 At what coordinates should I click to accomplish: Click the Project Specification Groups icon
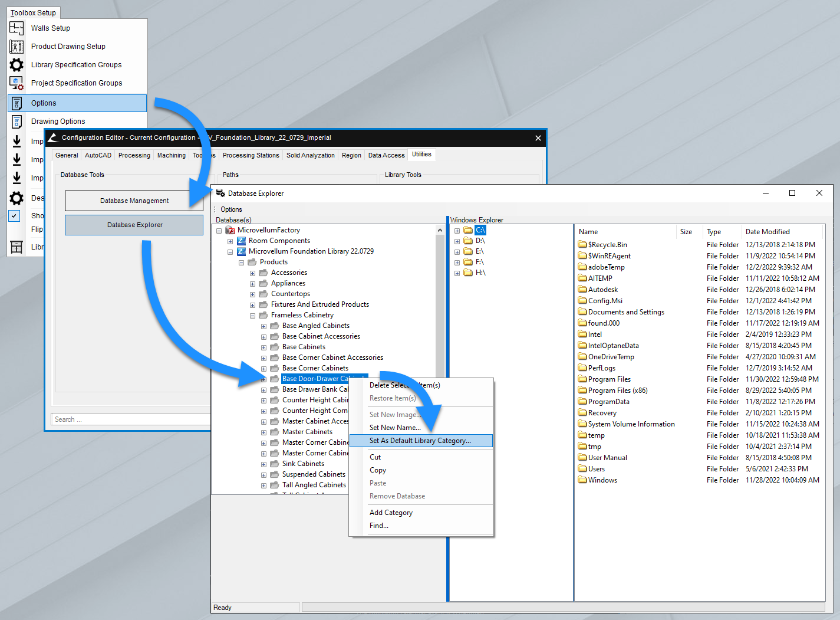pyautogui.click(x=17, y=83)
